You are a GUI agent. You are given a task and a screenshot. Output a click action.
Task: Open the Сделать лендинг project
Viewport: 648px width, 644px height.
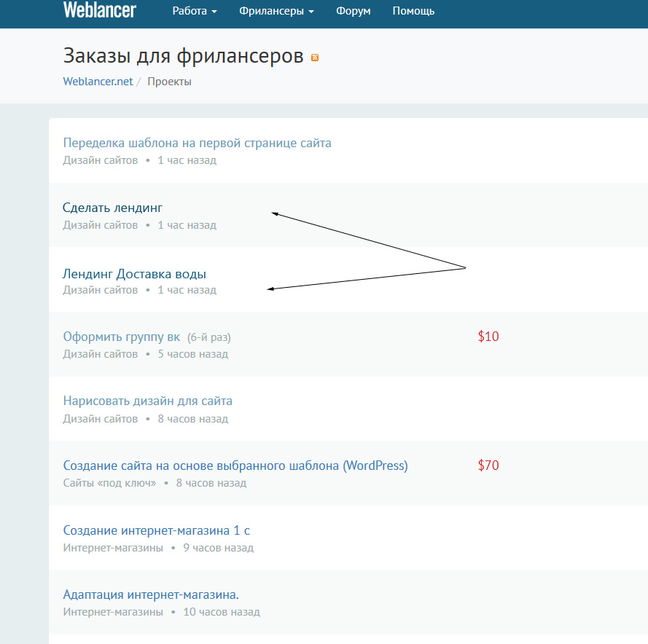tap(112, 208)
